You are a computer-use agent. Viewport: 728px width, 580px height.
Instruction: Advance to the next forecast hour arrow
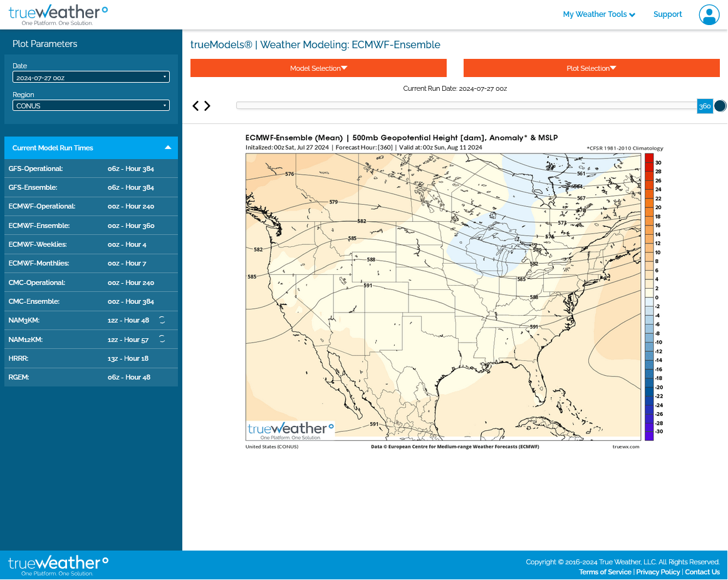tap(207, 106)
